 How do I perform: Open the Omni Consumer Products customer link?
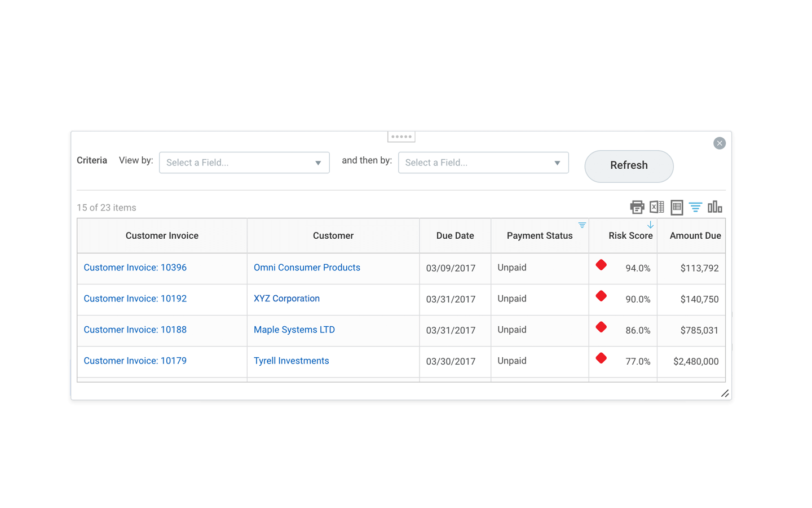click(x=307, y=268)
